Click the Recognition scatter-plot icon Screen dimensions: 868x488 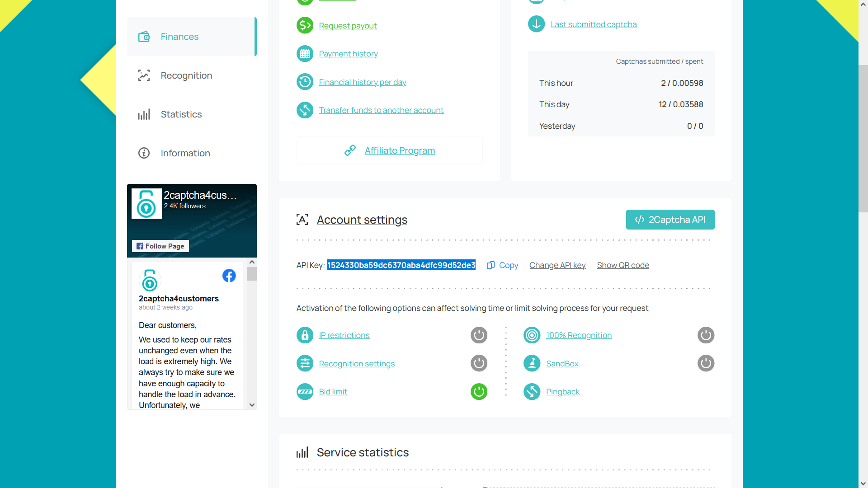pos(144,75)
